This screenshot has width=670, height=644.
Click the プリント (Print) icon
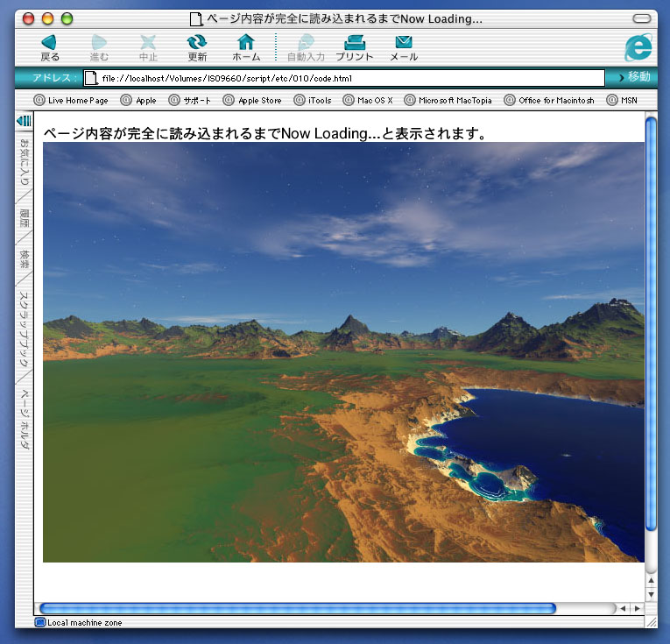tap(354, 42)
